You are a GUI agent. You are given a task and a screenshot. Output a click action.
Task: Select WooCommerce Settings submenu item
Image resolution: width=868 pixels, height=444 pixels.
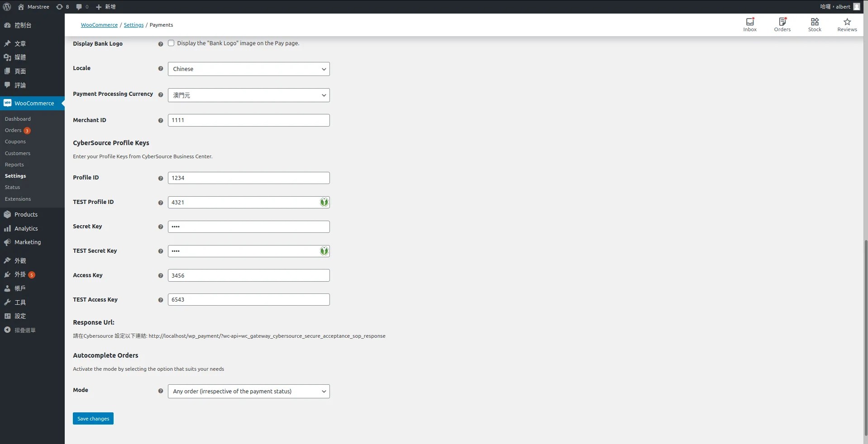[x=15, y=176]
